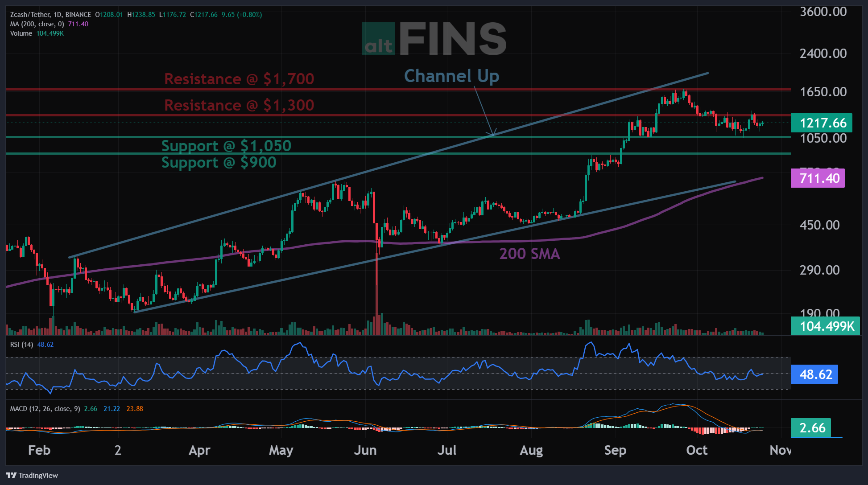Click the high price value H1238.85
This screenshot has width=868, height=485.
(x=141, y=15)
